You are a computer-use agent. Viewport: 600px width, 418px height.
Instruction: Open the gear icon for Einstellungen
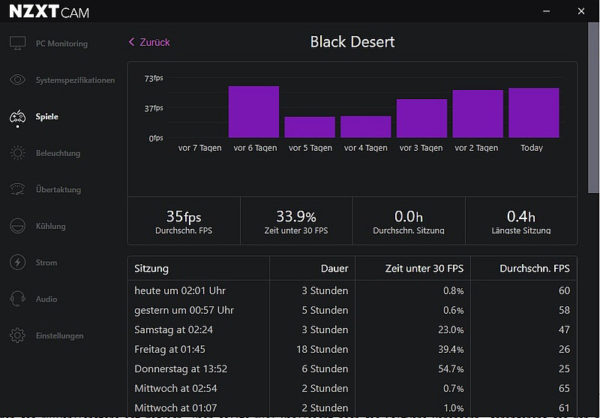coord(18,335)
